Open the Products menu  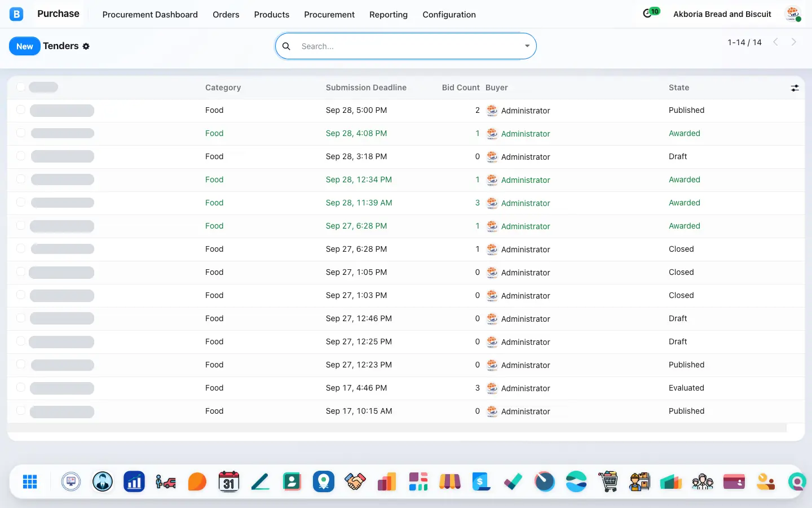tap(271, 15)
